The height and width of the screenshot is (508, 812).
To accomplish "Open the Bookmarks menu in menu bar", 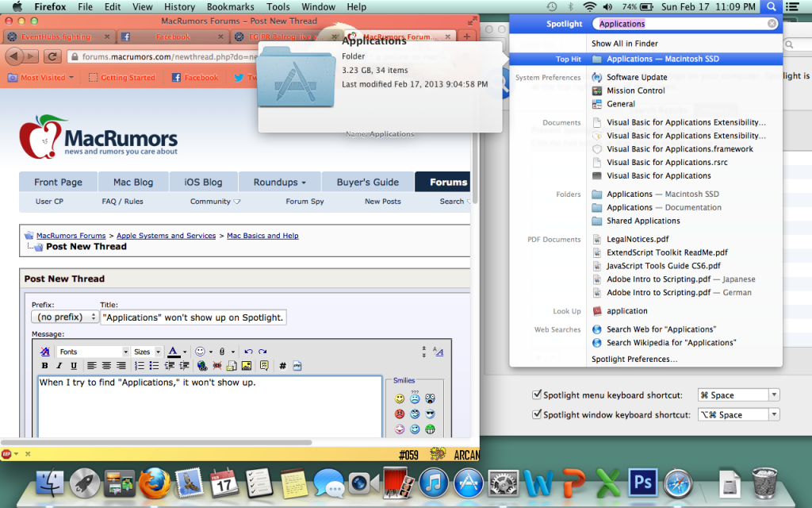I will [x=231, y=6].
